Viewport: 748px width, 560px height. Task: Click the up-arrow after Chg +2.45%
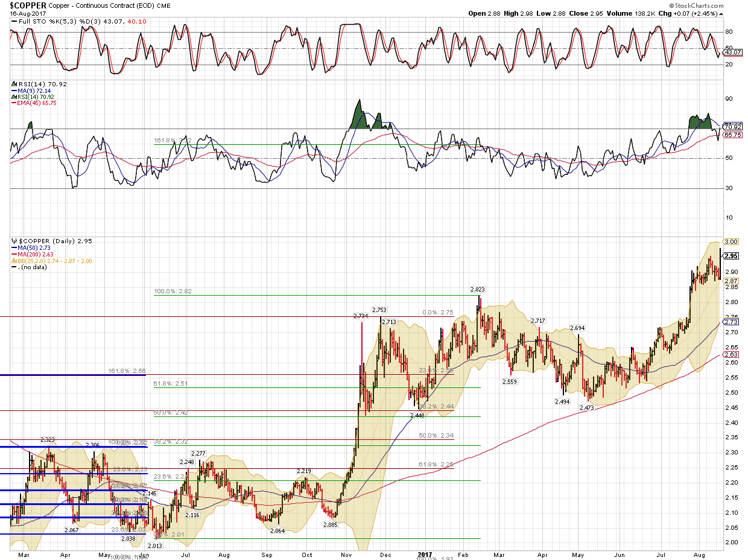point(741,13)
